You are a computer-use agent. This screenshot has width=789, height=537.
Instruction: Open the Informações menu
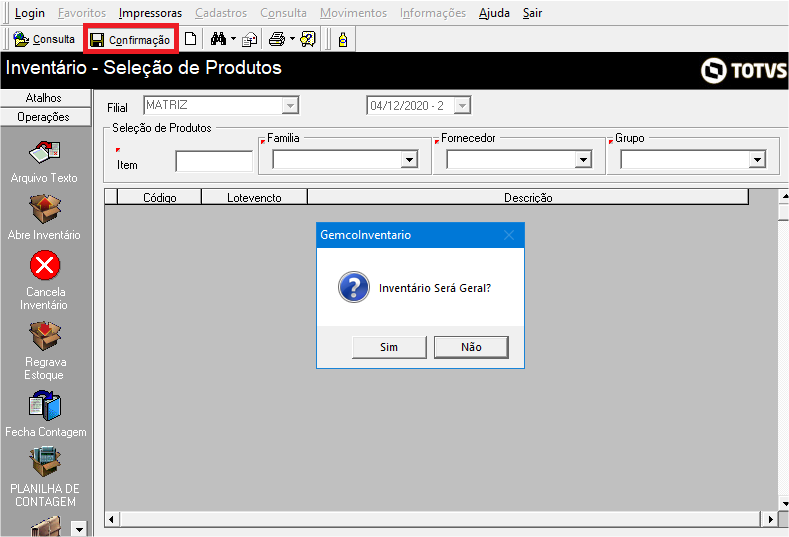(x=433, y=13)
